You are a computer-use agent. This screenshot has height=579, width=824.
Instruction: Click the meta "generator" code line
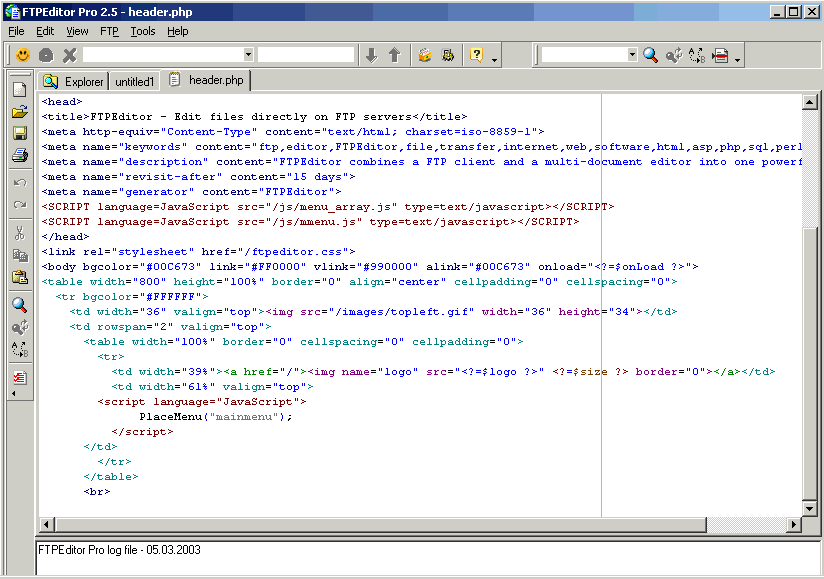[191, 192]
